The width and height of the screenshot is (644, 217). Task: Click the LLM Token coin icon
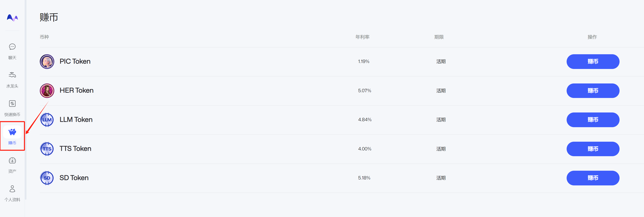[47, 120]
